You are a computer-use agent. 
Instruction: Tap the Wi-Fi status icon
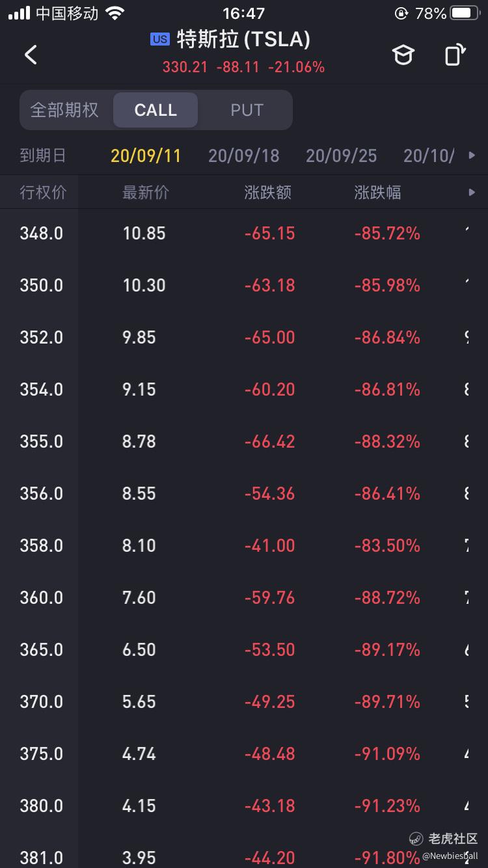pos(115,13)
